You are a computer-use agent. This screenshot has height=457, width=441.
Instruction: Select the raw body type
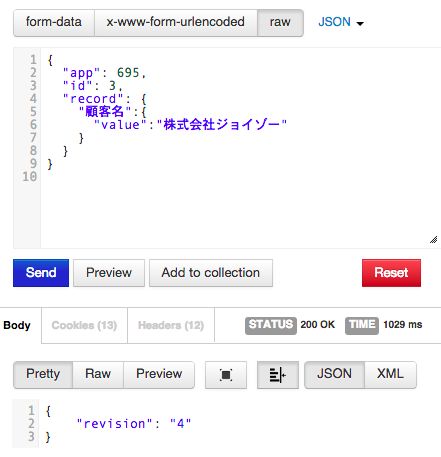280,22
